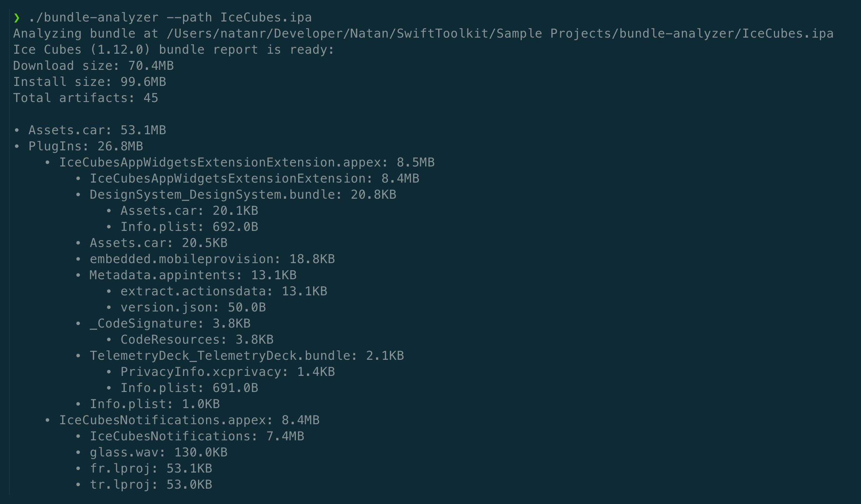Click the Metadata.appintents entry
This screenshot has width=861, height=504.
(193, 275)
